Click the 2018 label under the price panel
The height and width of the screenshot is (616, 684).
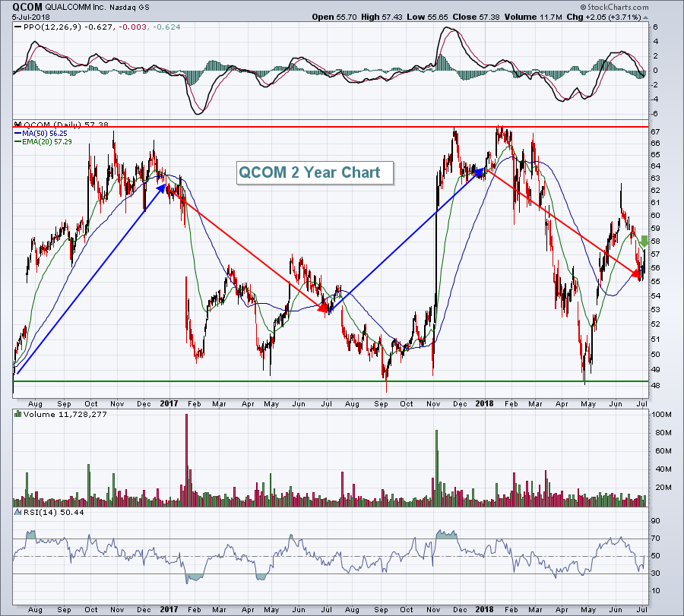tap(484, 403)
